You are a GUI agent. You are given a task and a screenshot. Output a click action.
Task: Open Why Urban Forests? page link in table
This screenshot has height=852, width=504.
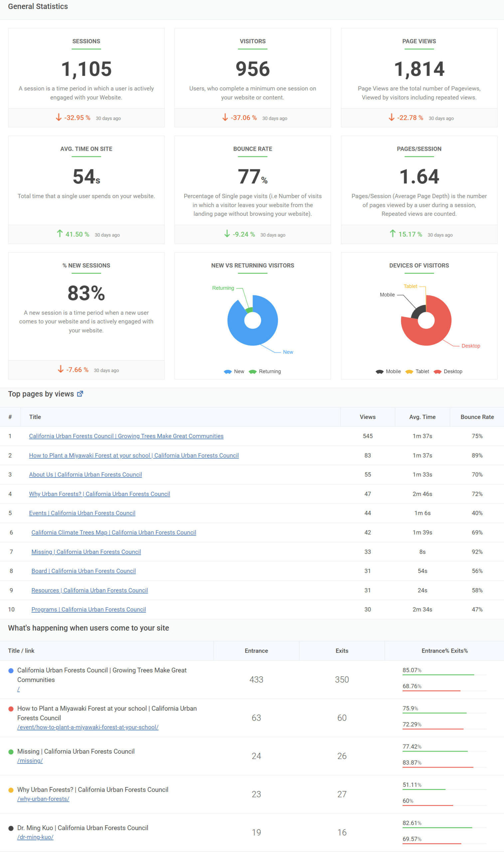(x=99, y=494)
